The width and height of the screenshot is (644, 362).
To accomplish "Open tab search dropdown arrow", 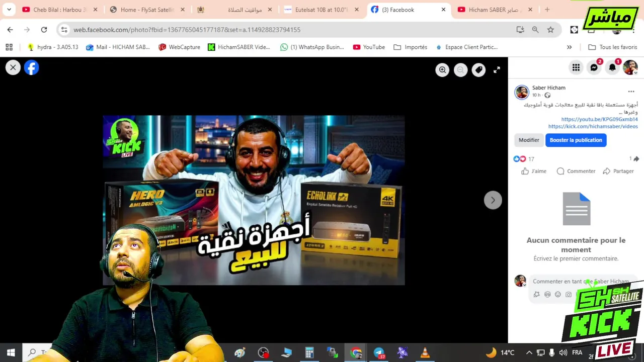I will [9, 10].
